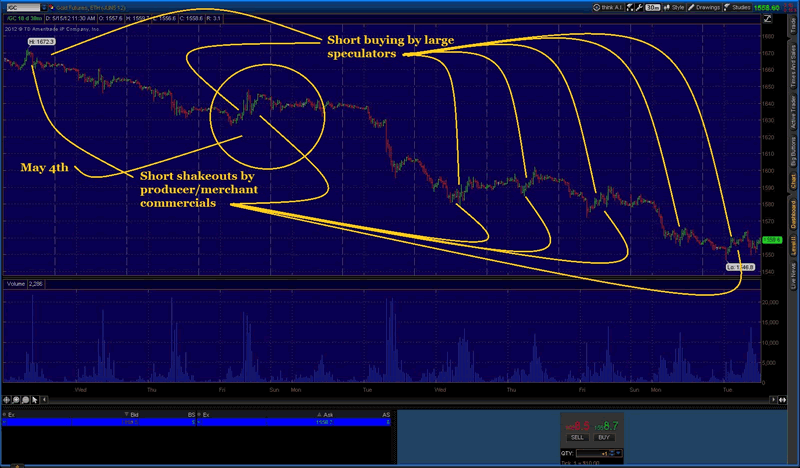The height and width of the screenshot is (468, 800).
Task: Click the flask icon beside think A.I.
Action: tap(630, 8)
